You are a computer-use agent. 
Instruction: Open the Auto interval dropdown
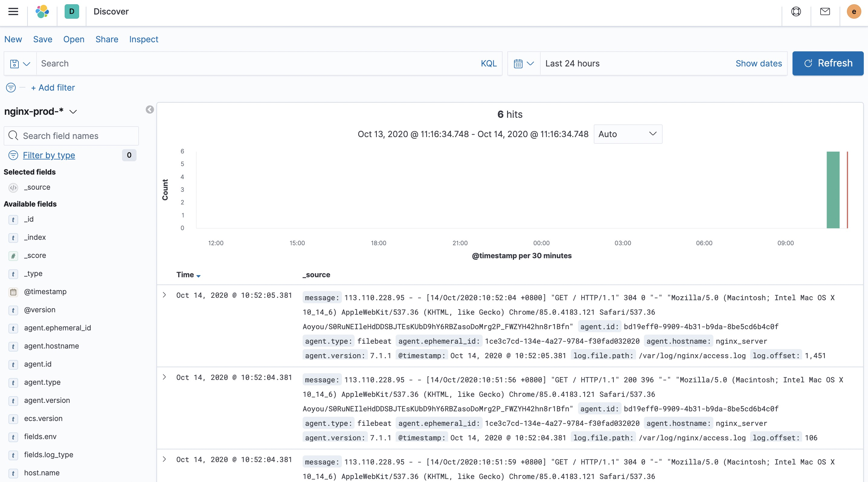[627, 134]
